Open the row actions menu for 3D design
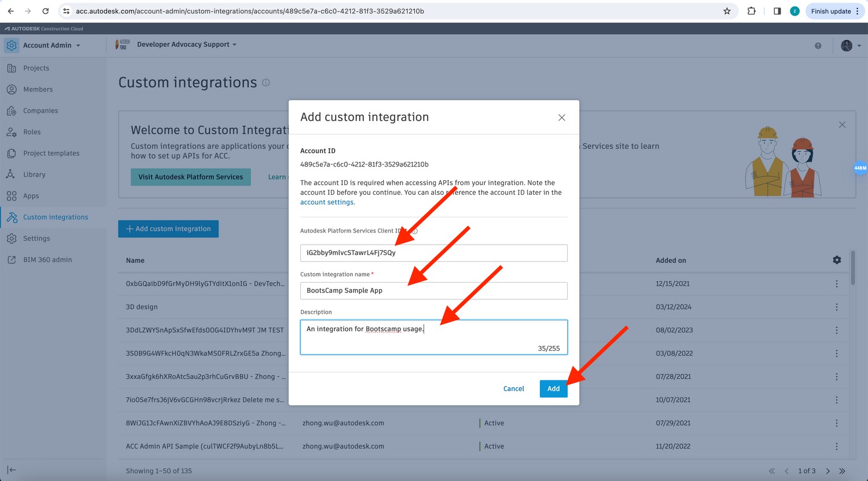 [x=837, y=306]
